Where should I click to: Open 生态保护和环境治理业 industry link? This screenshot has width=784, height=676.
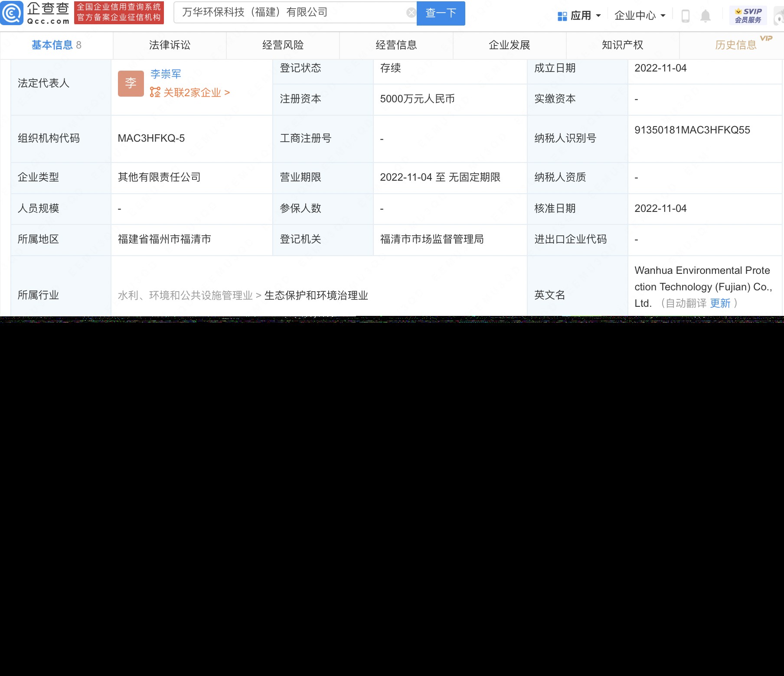(x=316, y=296)
